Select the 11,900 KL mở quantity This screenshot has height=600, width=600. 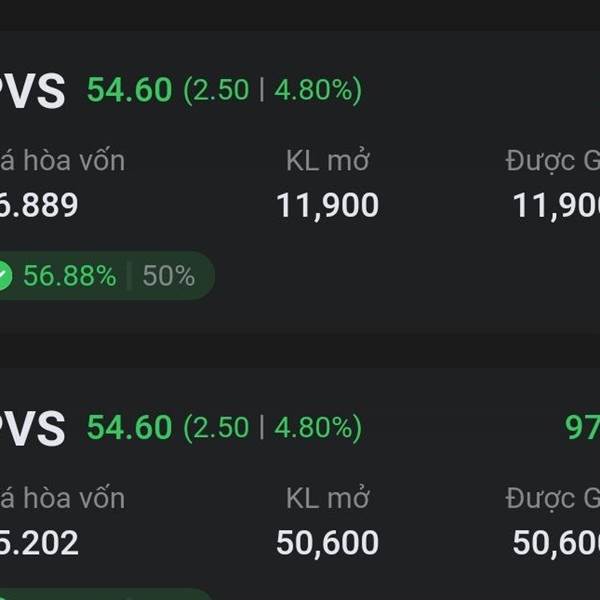327,206
